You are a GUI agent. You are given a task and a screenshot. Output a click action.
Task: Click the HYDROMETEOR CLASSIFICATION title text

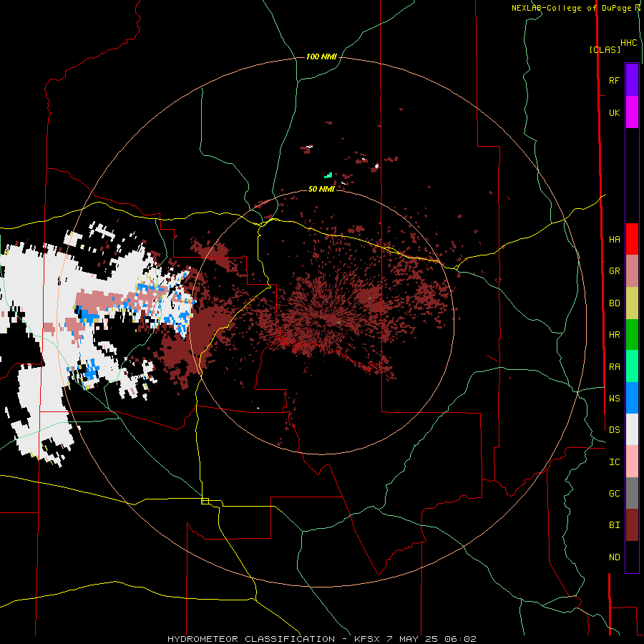point(251,639)
